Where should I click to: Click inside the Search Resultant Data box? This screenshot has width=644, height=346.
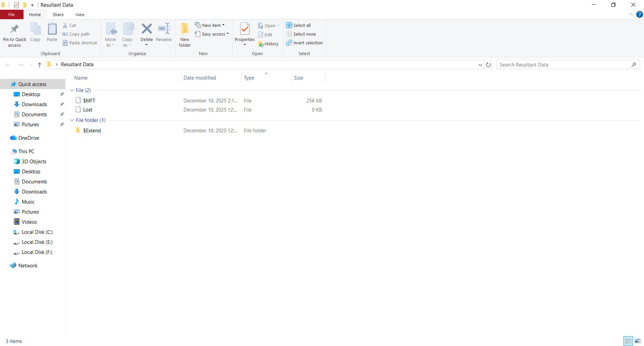[x=562, y=64]
